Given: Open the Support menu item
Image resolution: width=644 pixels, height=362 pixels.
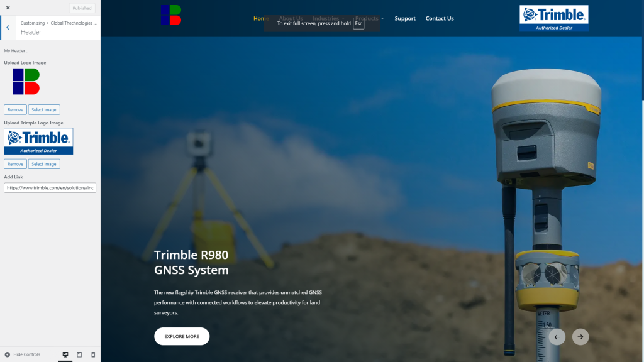Looking at the screenshot, I should point(405,18).
